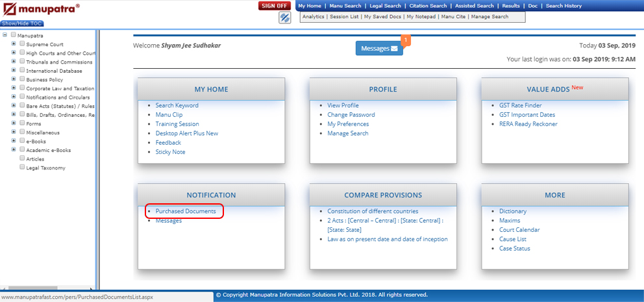The width and height of the screenshot is (644, 302).
Task: Open Messages with the envelope button
Action: click(x=379, y=48)
